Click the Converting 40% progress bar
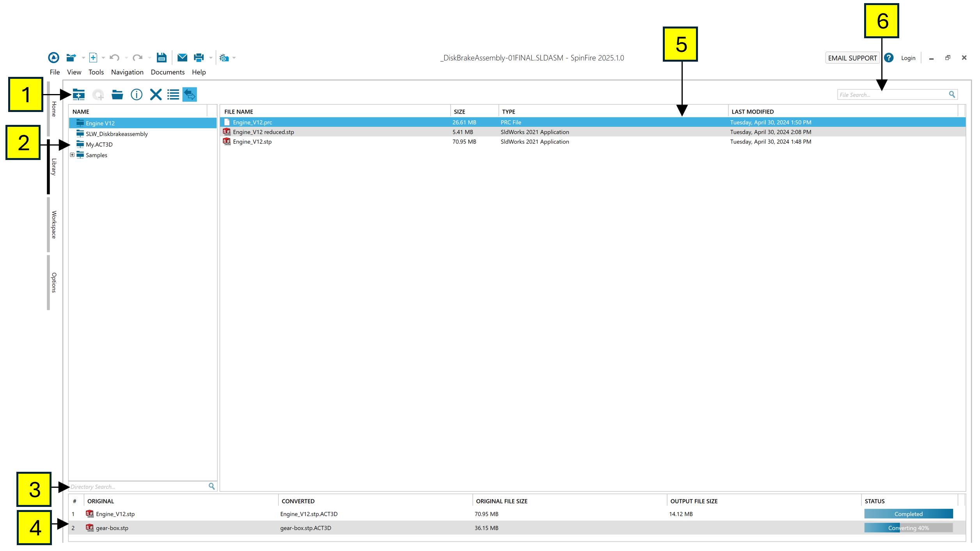 (908, 528)
